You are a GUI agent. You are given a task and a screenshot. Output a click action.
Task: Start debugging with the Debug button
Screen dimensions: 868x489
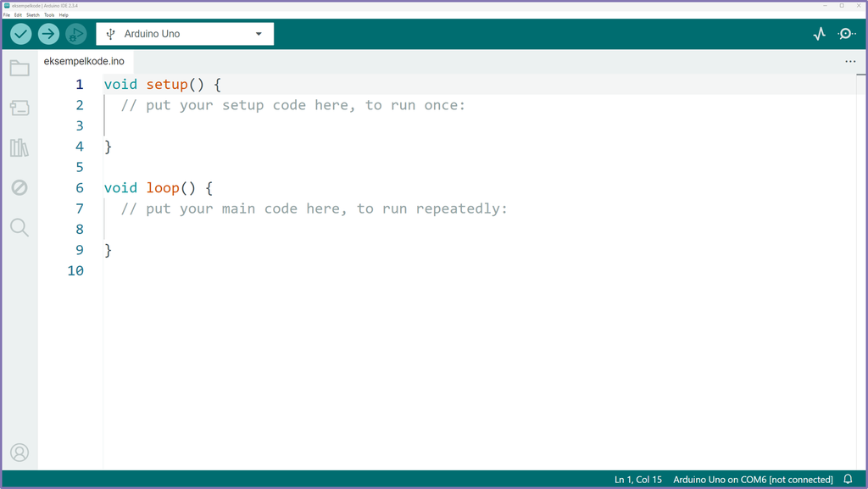click(x=75, y=34)
